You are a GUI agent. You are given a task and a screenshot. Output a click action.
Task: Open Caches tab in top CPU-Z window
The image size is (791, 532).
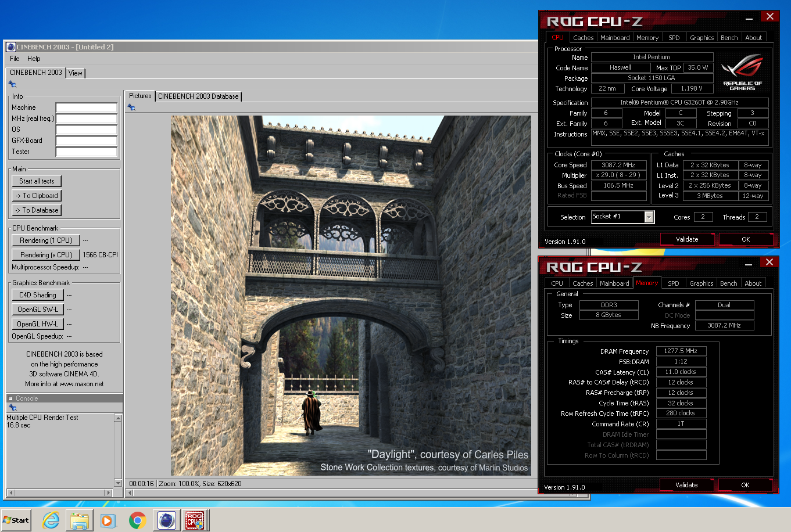click(584, 38)
